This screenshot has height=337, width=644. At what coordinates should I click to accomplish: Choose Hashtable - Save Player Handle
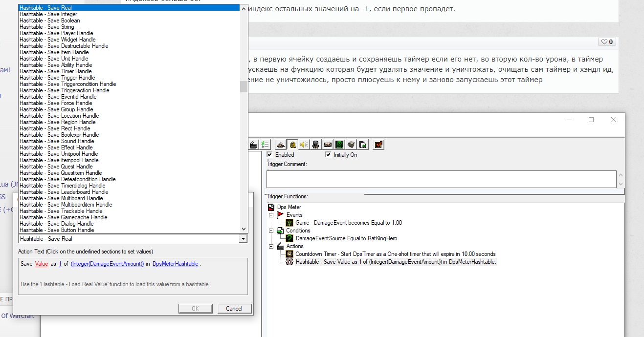coord(129,33)
